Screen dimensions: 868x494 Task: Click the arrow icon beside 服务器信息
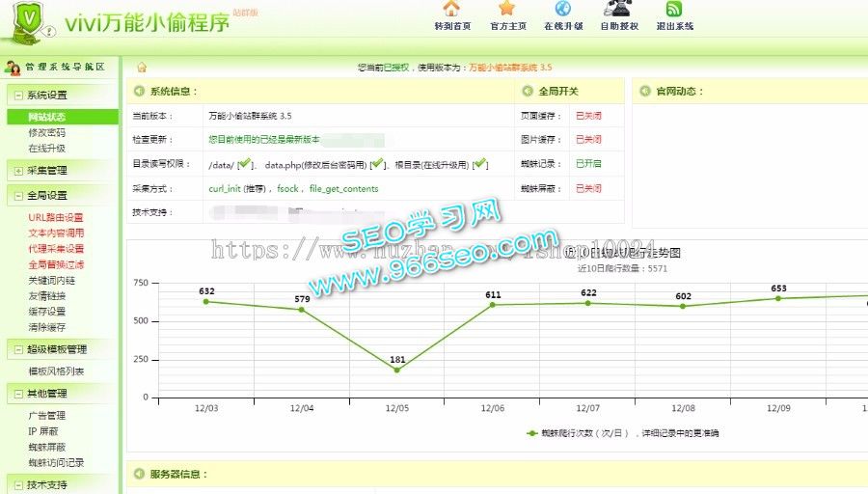coord(139,474)
